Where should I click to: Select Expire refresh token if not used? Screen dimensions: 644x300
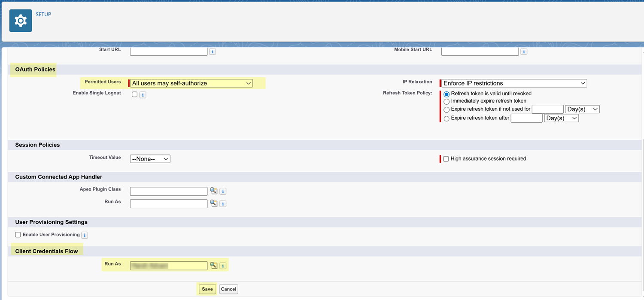pyautogui.click(x=447, y=109)
